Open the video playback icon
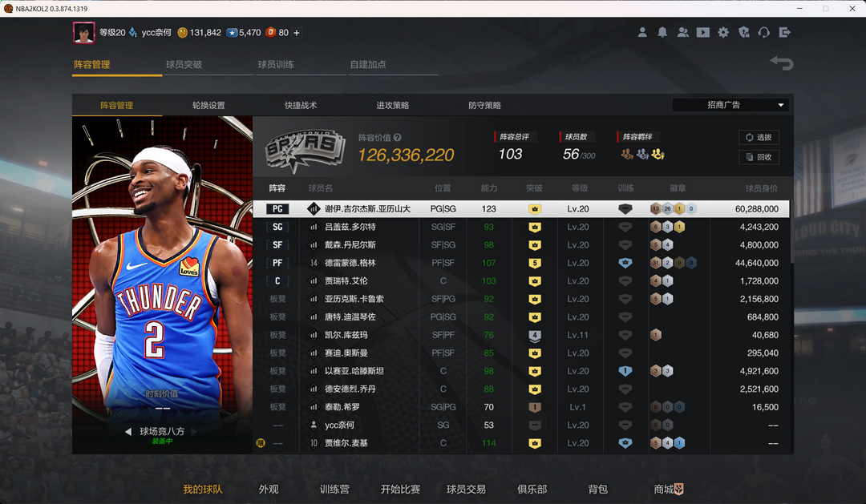This screenshot has width=866, height=504. [702, 33]
